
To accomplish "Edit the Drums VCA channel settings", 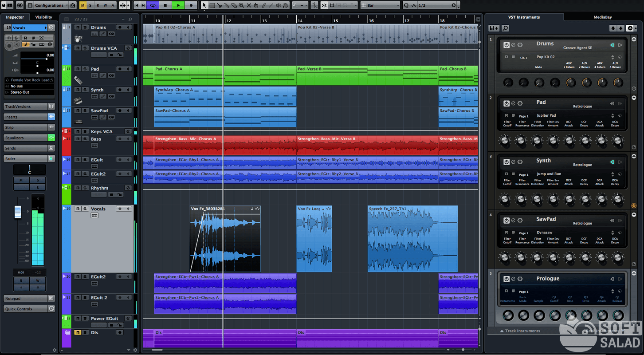I will 128,48.
